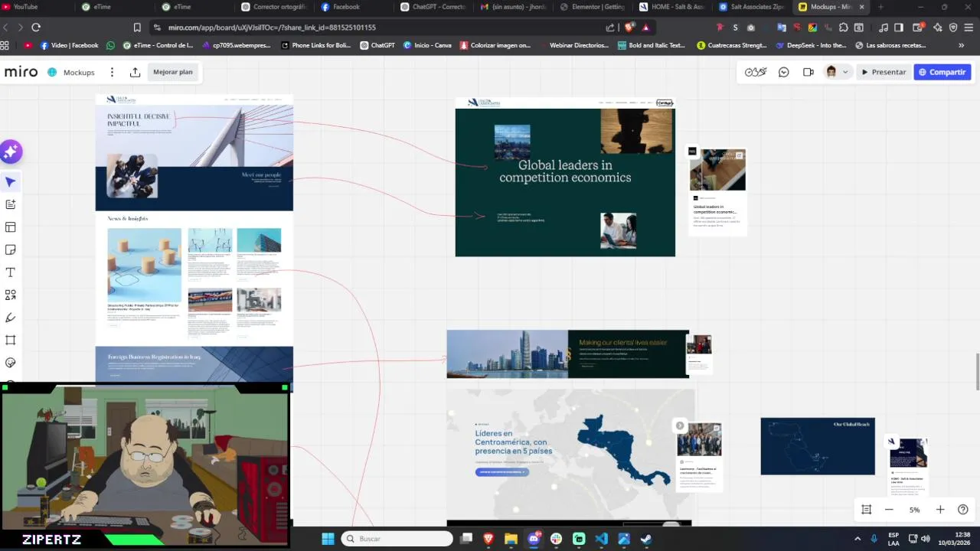
Task: Select the Our Global Reach dark map image
Action: [x=818, y=446]
